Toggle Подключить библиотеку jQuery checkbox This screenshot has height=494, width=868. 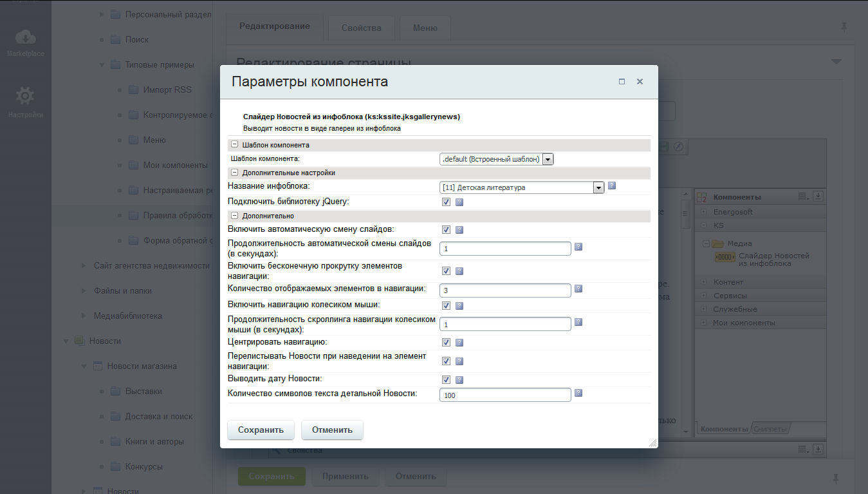[446, 202]
